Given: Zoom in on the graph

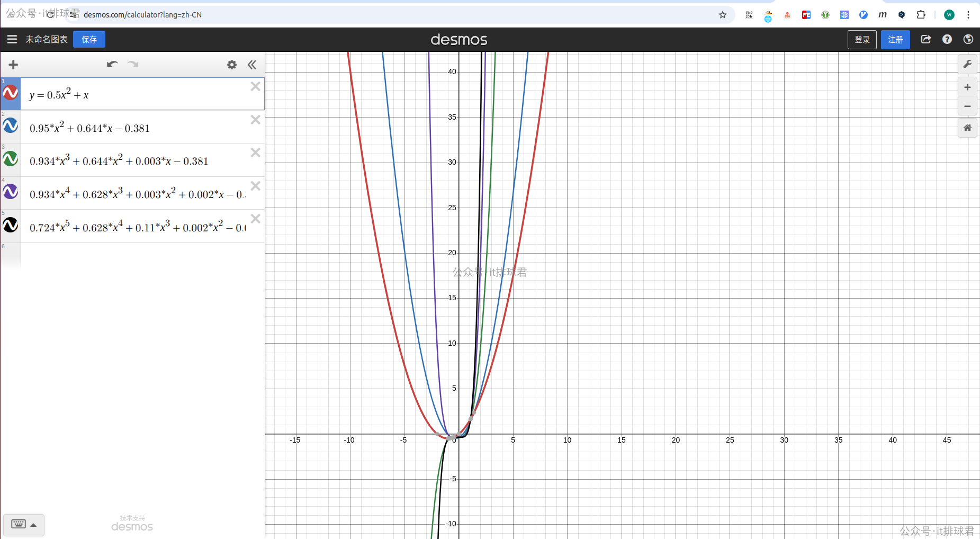Looking at the screenshot, I should pos(967,87).
